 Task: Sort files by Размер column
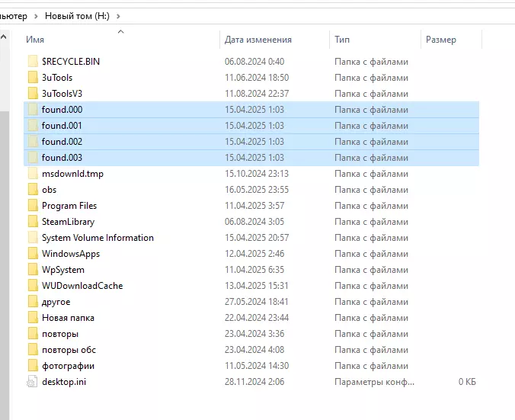(441, 40)
